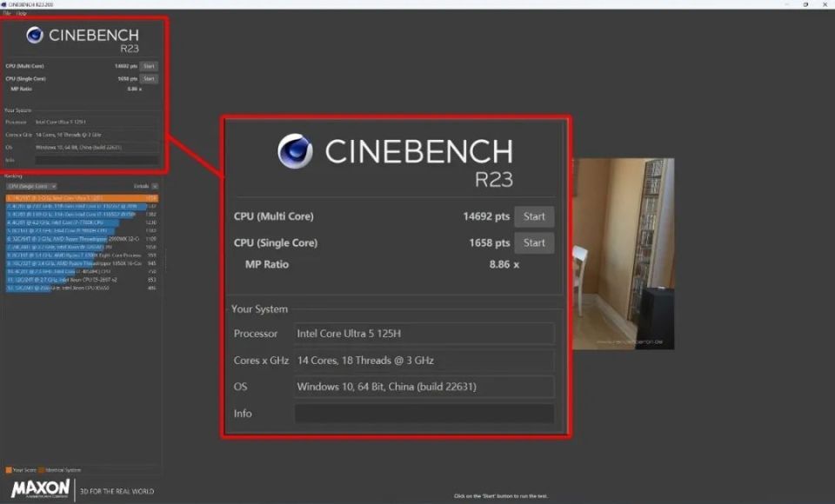Select AMD Ryzen Threadripper 2990WX ranking row
Viewport: 835px width, 504px height.
[x=82, y=239]
